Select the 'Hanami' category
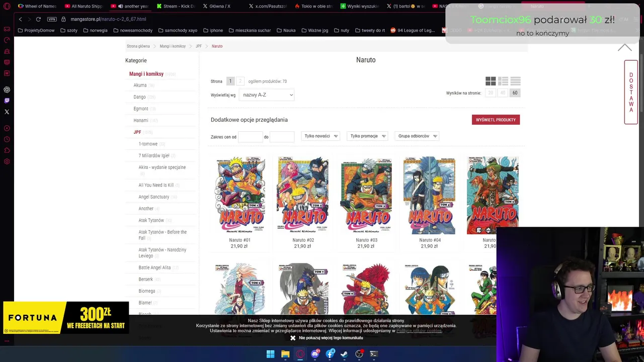 point(141,121)
